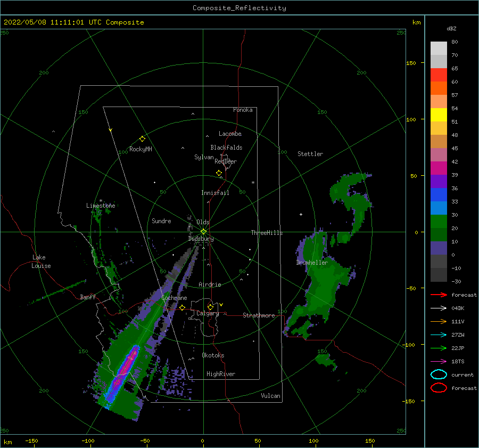
Task: Click the RockyMH label
Action: coord(141,149)
